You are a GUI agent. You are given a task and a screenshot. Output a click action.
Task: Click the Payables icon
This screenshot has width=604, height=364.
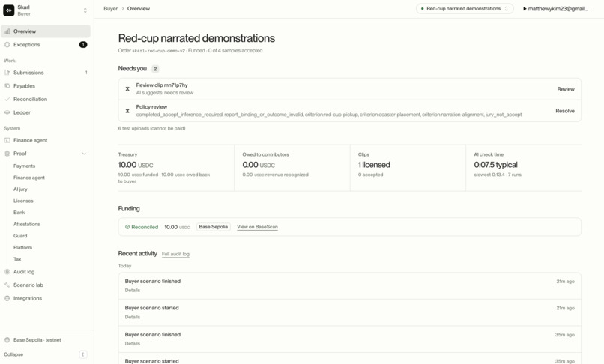point(7,86)
